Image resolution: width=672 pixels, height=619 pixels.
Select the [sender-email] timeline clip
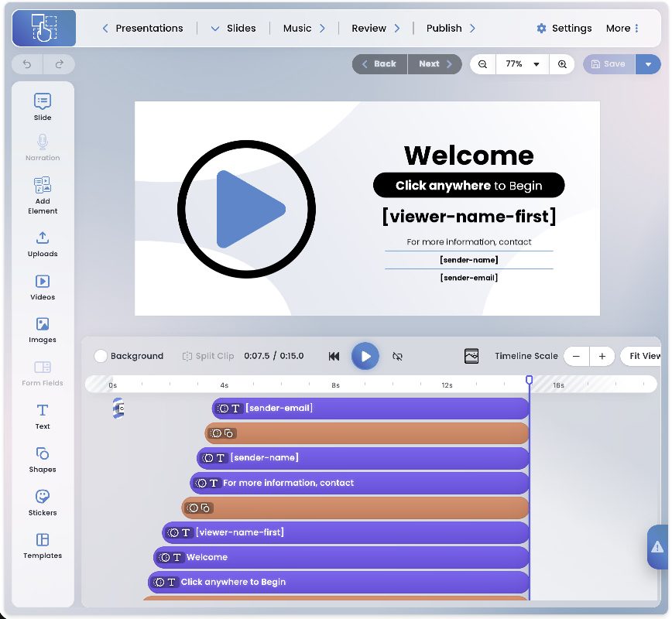[x=371, y=409]
